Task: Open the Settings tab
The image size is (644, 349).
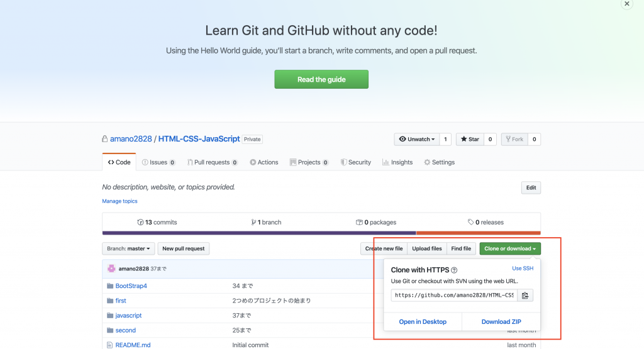Action: pos(440,162)
